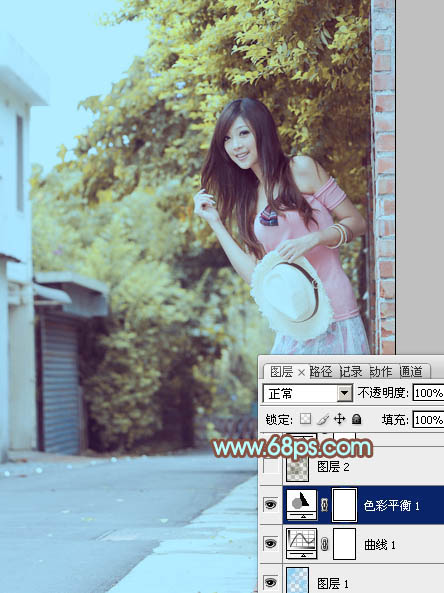This screenshot has height=593, width=444.
Task: Switch to the 通道 tab
Action: point(411,372)
